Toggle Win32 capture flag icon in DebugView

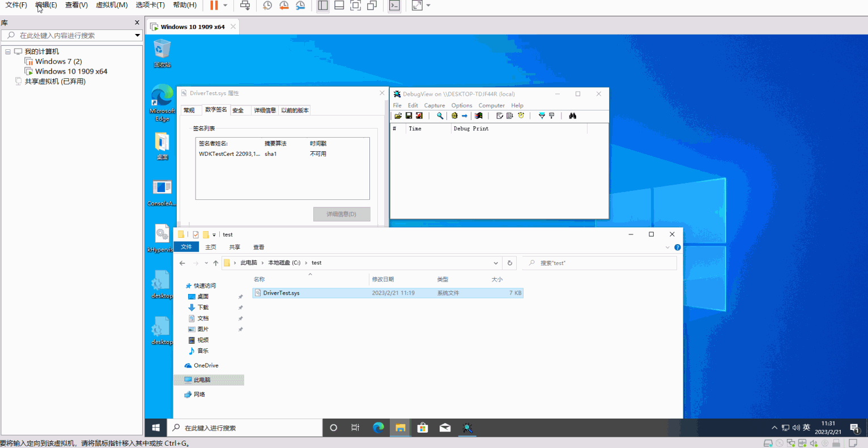tap(479, 116)
